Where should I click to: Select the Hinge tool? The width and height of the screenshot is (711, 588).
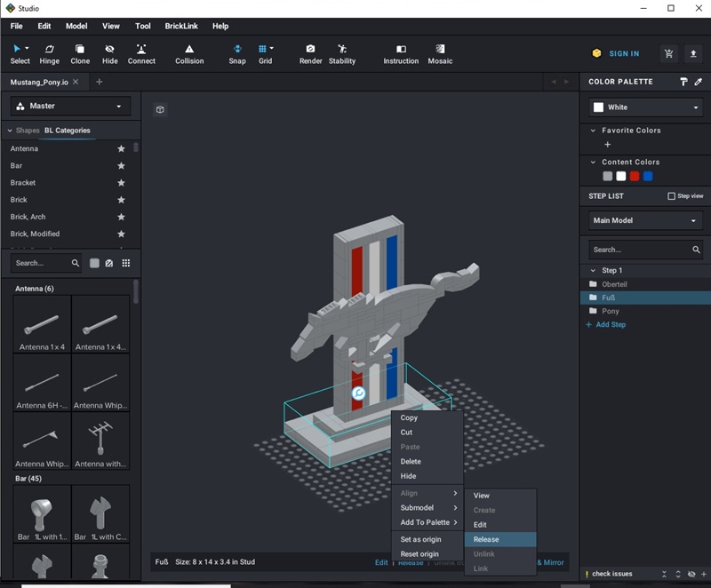point(50,53)
